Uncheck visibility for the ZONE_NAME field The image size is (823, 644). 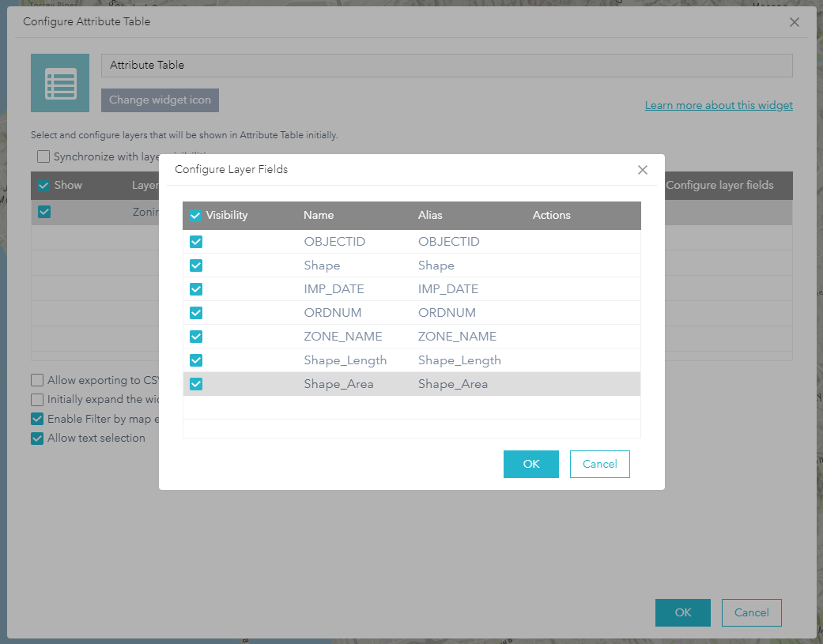[x=196, y=337]
